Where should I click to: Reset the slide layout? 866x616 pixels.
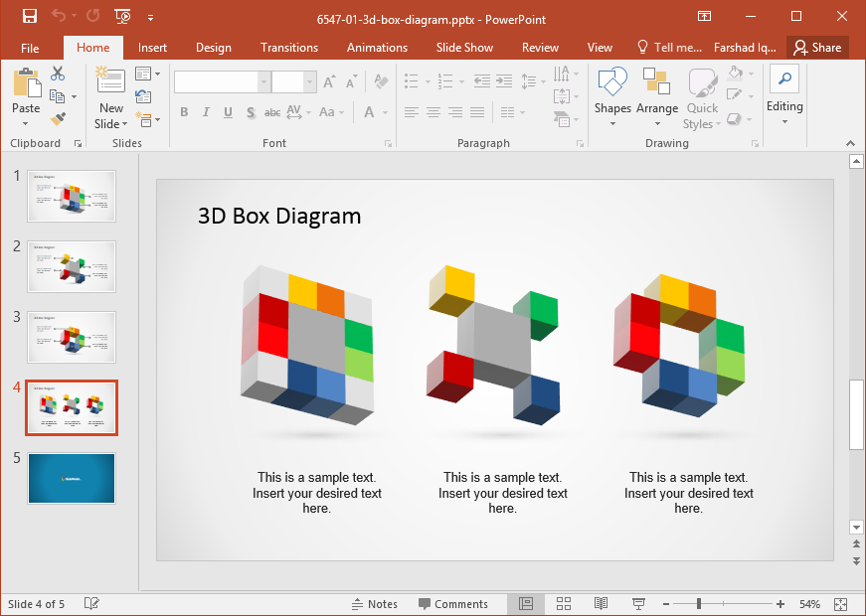[x=144, y=96]
